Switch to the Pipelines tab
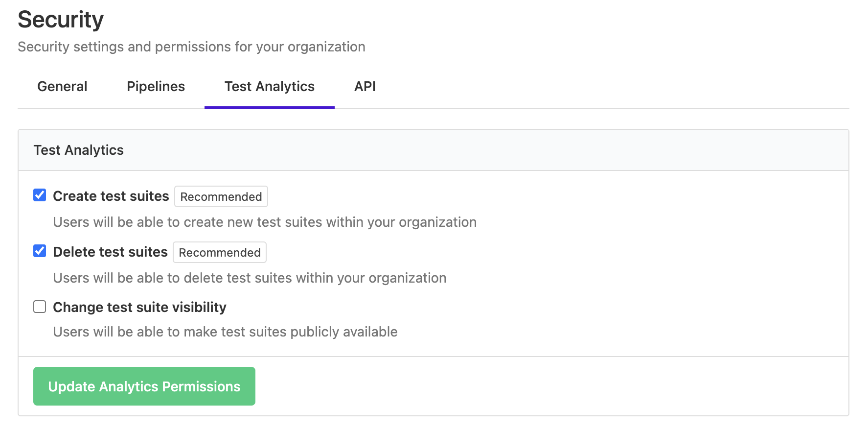This screenshot has width=868, height=432. (156, 87)
